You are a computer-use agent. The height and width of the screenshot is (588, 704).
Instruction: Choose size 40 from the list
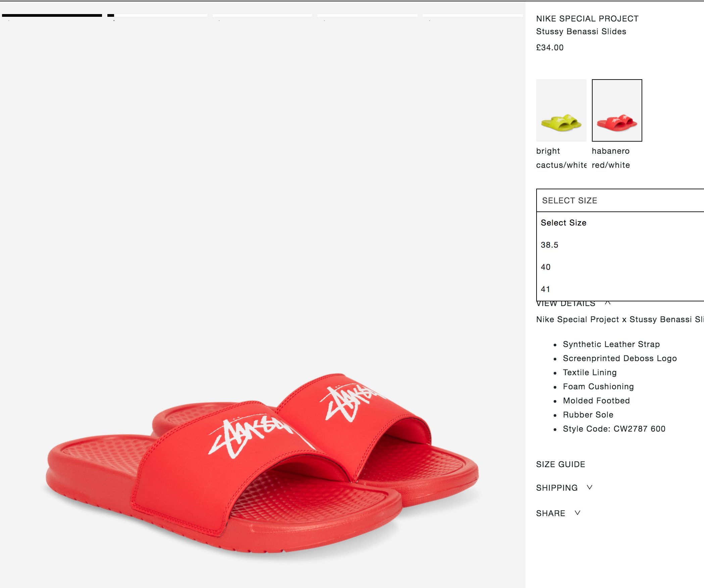point(620,267)
